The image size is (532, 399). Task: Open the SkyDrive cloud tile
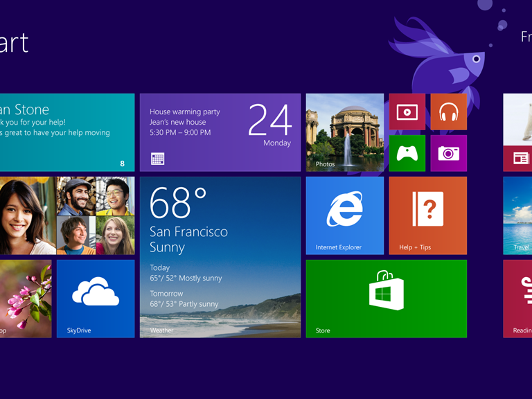click(x=96, y=299)
